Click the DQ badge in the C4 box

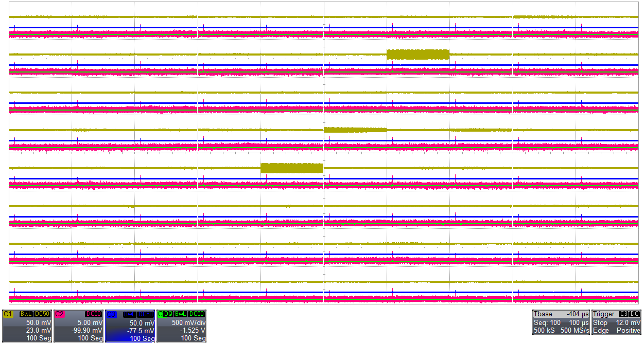click(x=168, y=314)
